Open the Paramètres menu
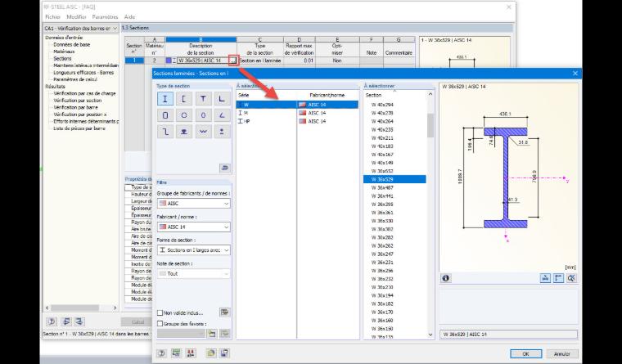622x364 pixels. (105, 17)
